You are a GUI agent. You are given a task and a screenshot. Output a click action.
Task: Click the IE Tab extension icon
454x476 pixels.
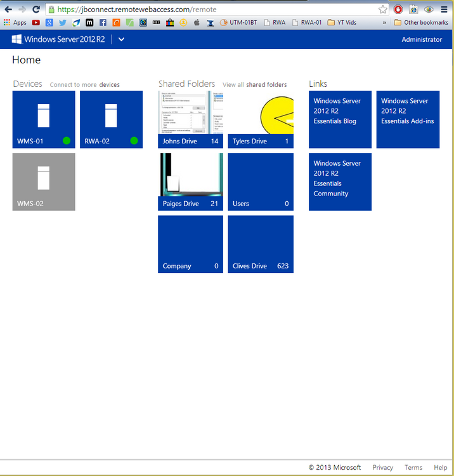pos(413,10)
